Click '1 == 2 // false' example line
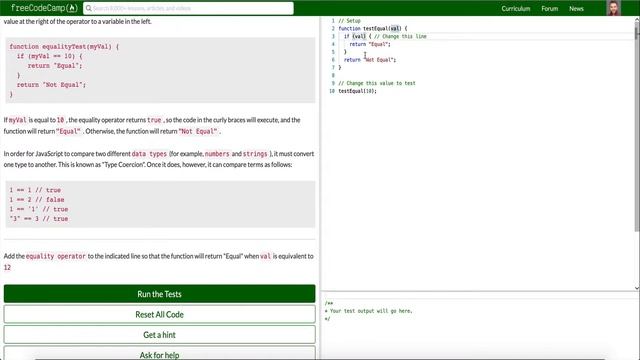 click(x=37, y=200)
